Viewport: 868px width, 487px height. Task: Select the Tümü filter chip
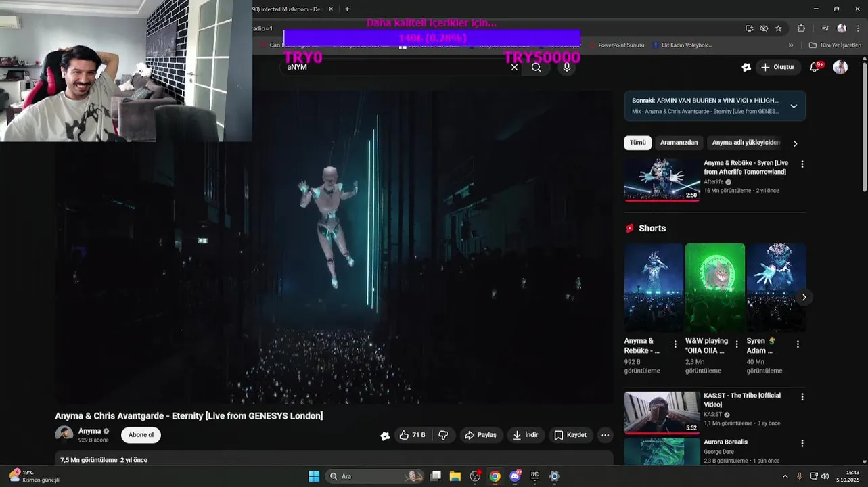coord(637,143)
